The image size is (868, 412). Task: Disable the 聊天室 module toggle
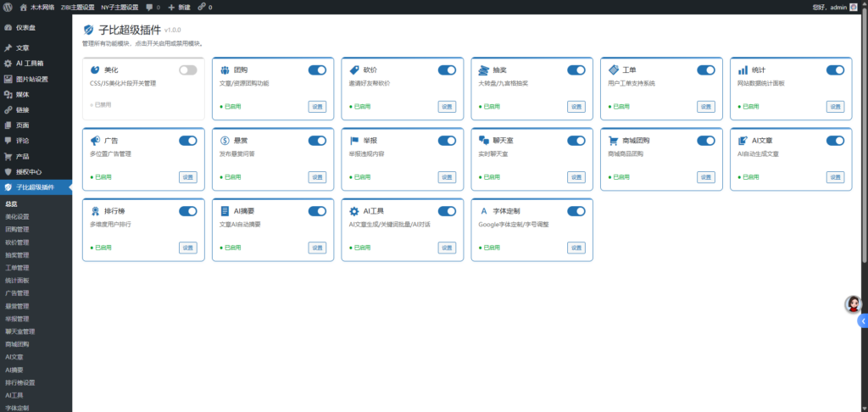point(576,141)
